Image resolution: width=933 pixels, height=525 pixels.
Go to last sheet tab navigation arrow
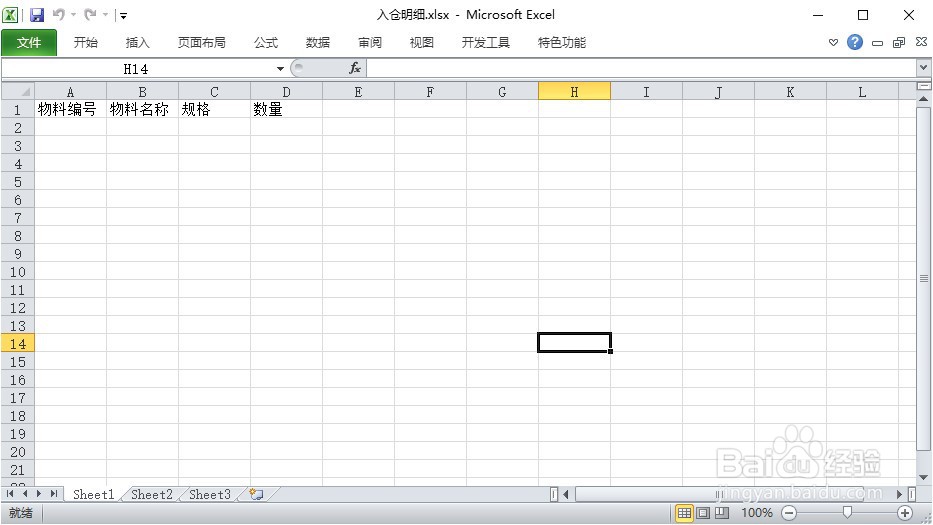click(x=54, y=493)
